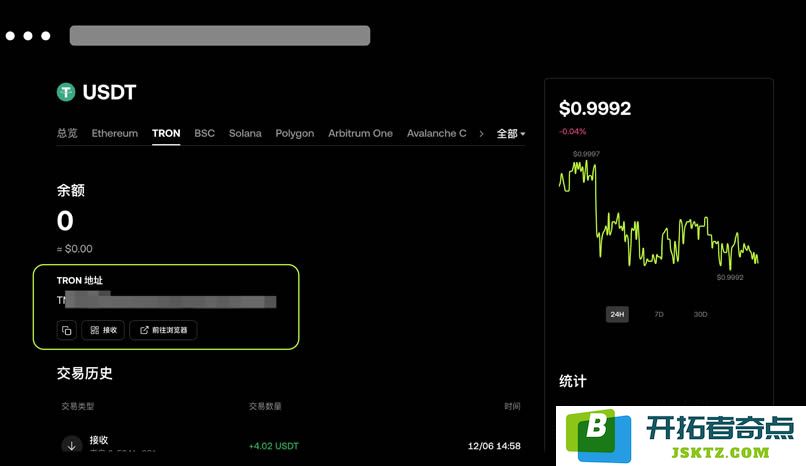Image resolution: width=806 pixels, height=466 pixels.
Task: Click the receive arrow icon in transaction row
Action: pos(71,445)
